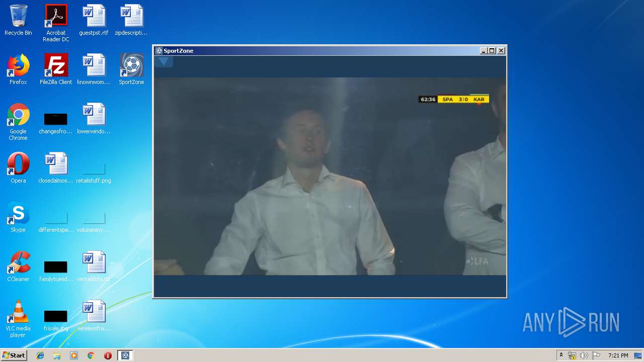644x362 pixels.
Task: Select the FileZilla Client shortcut
Action: point(56,70)
